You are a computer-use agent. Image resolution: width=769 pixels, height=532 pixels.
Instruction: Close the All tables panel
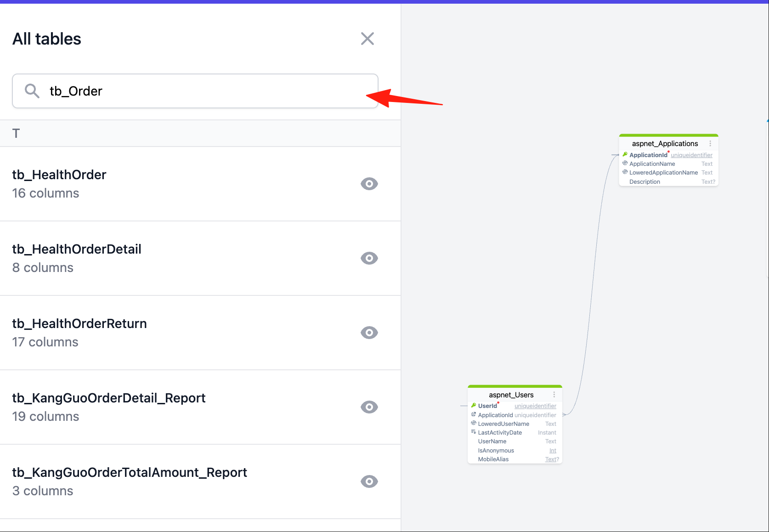coord(368,39)
